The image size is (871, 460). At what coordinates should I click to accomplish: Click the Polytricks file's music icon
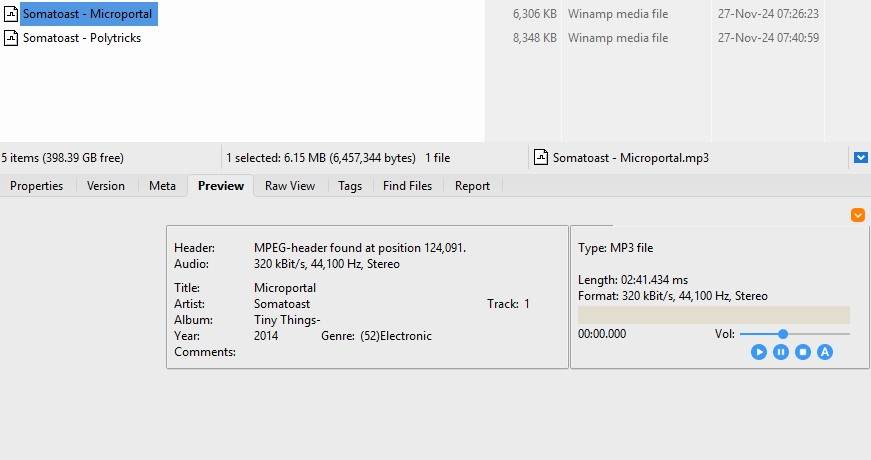pos(11,38)
